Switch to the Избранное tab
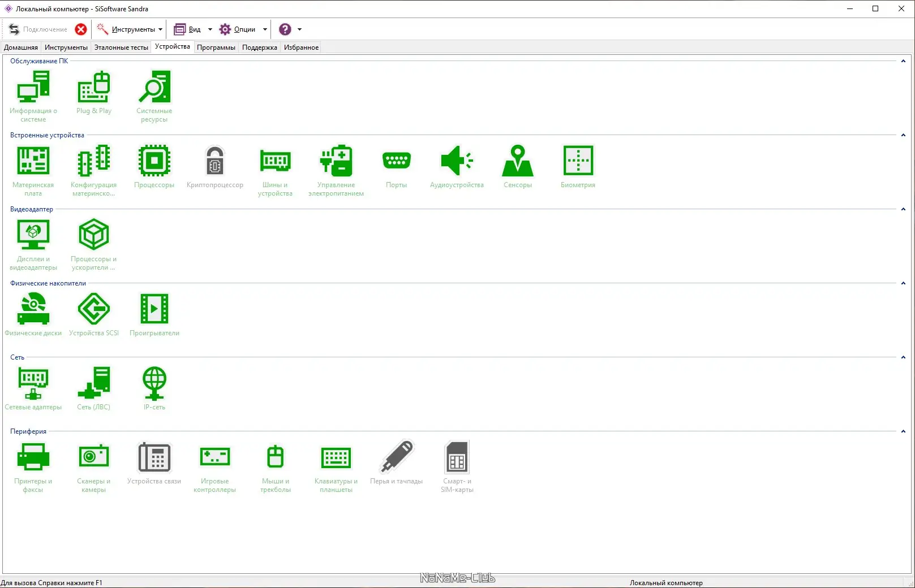The height and width of the screenshot is (588, 915). pyautogui.click(x=302, y=47)
